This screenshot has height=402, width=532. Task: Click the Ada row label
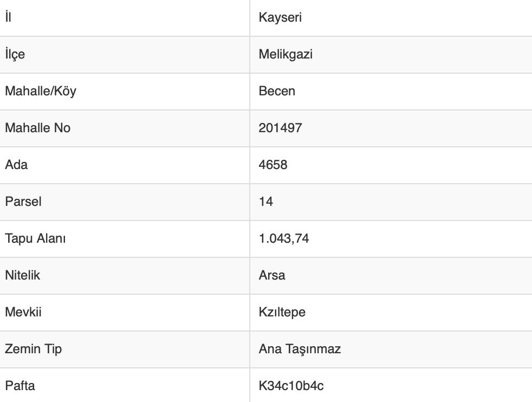coord(16,165)
